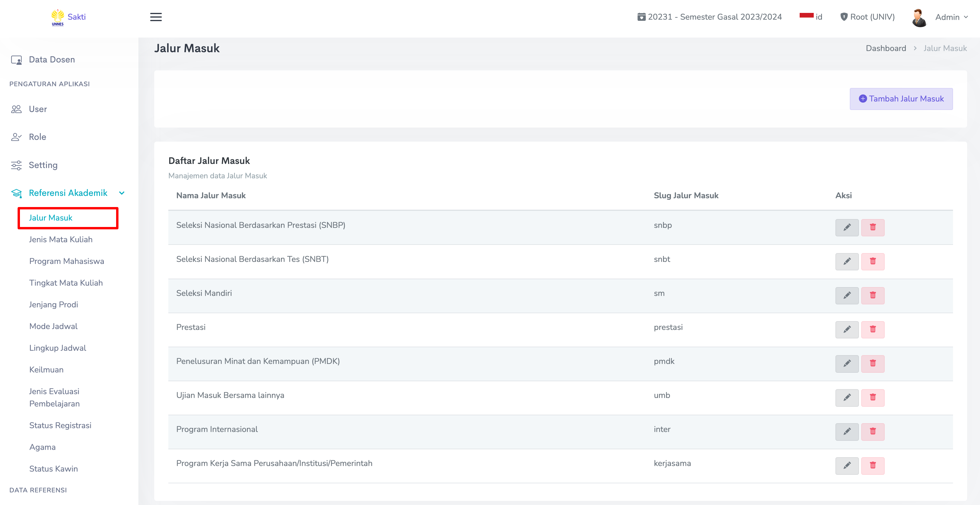The width and height of the screenshot is (980, 505).
Task: Open the Admin account dropdown
Action: [951, 17]
